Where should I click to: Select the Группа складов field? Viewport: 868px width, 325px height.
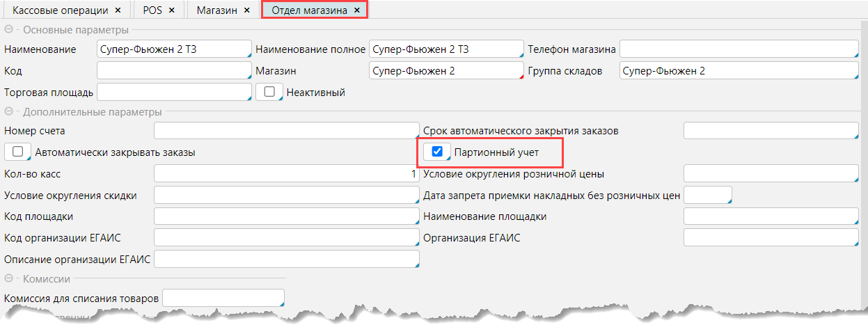(x=739, y=71)
